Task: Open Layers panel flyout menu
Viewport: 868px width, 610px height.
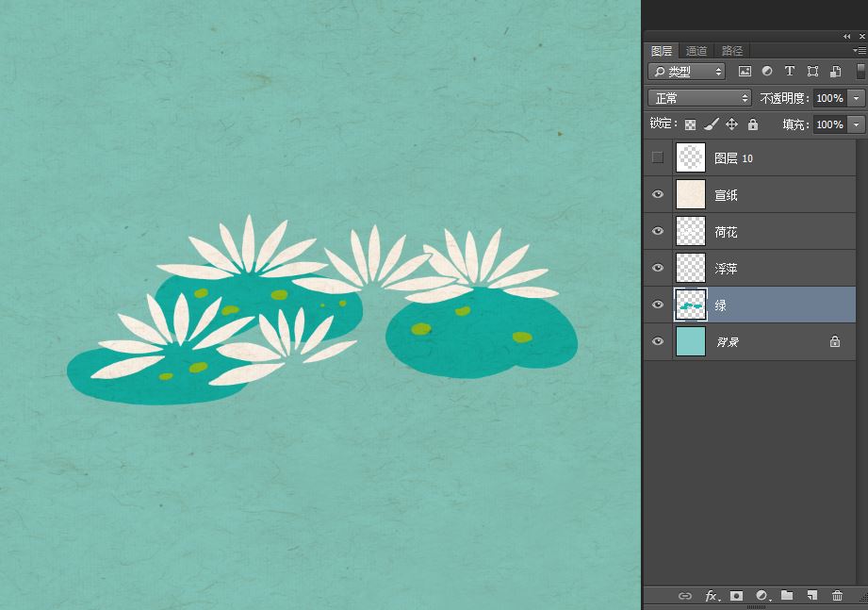Action: pos(860,50)
